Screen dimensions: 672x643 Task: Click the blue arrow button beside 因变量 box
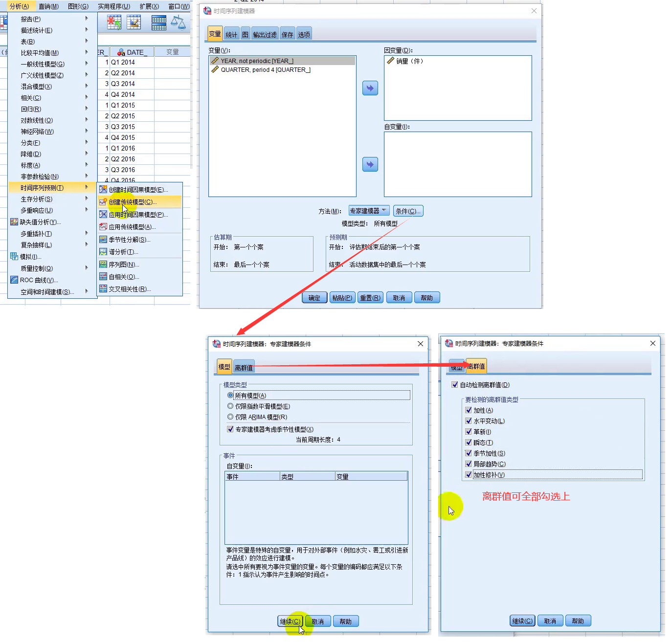(370, 88)
